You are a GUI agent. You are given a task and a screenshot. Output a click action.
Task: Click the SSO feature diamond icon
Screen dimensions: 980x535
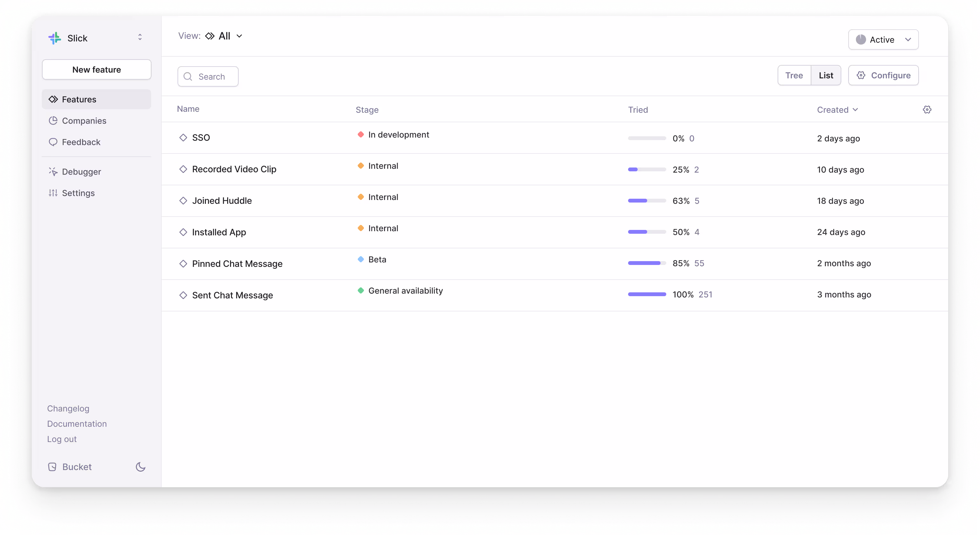tap(183, 138)
